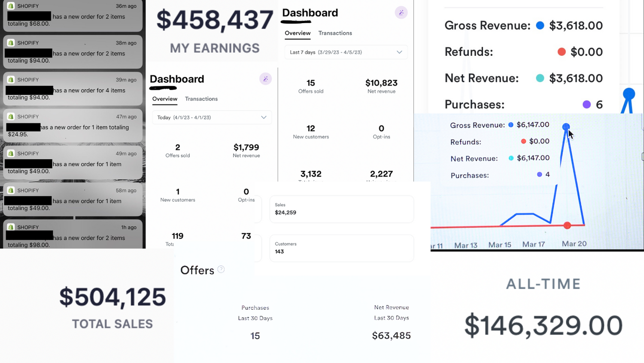Switch to Transactions tab in the Today dashboard
The height and width of the screenshot is (363, 644).
pyautogui.click(x=201, y=99)
